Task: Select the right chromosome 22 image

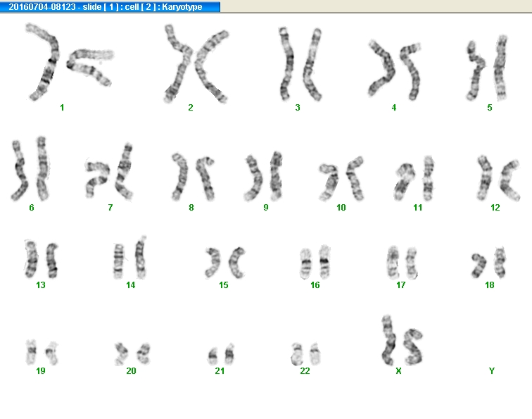Action: click(x=315, y=354)
